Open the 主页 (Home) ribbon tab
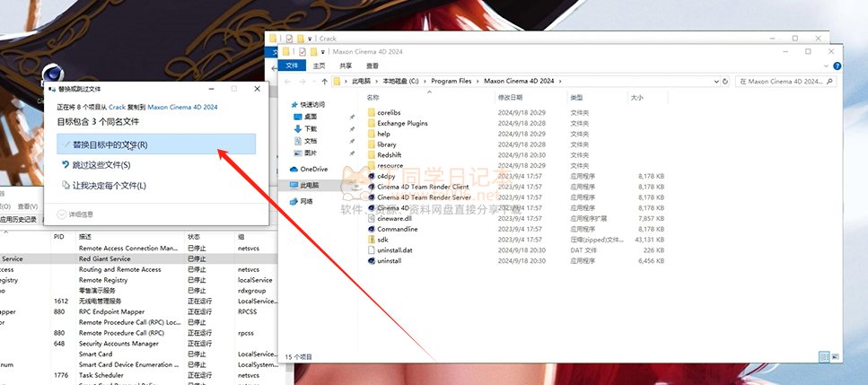 [319, 66]
